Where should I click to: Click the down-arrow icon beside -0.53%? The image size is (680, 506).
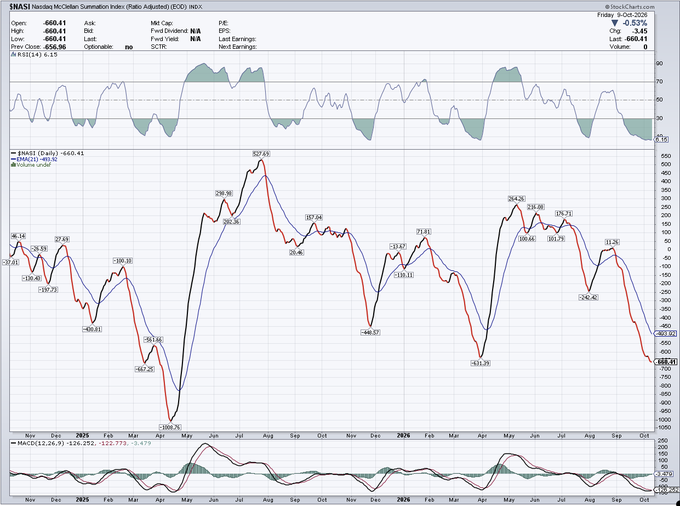(615, 23)
